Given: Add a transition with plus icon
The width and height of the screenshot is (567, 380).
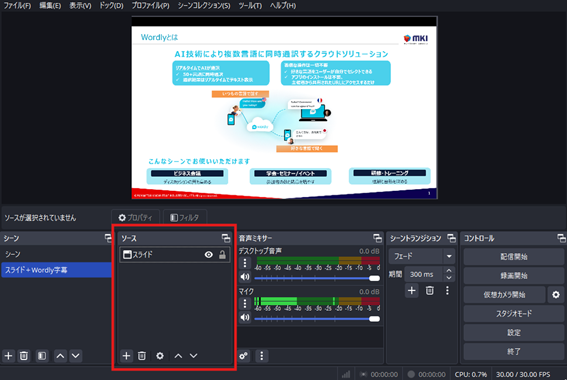Looking at the screenshot, I should coord(412,290).
